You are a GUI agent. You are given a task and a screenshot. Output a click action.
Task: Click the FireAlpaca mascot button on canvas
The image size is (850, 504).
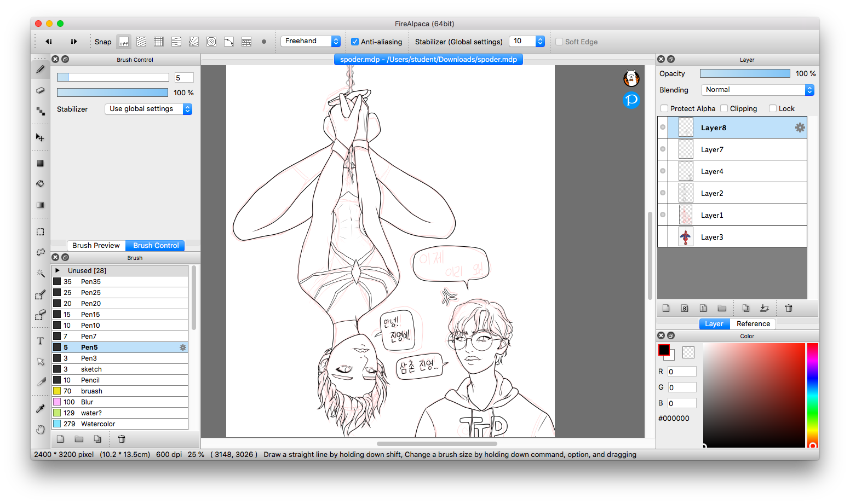tap(631, 79)
